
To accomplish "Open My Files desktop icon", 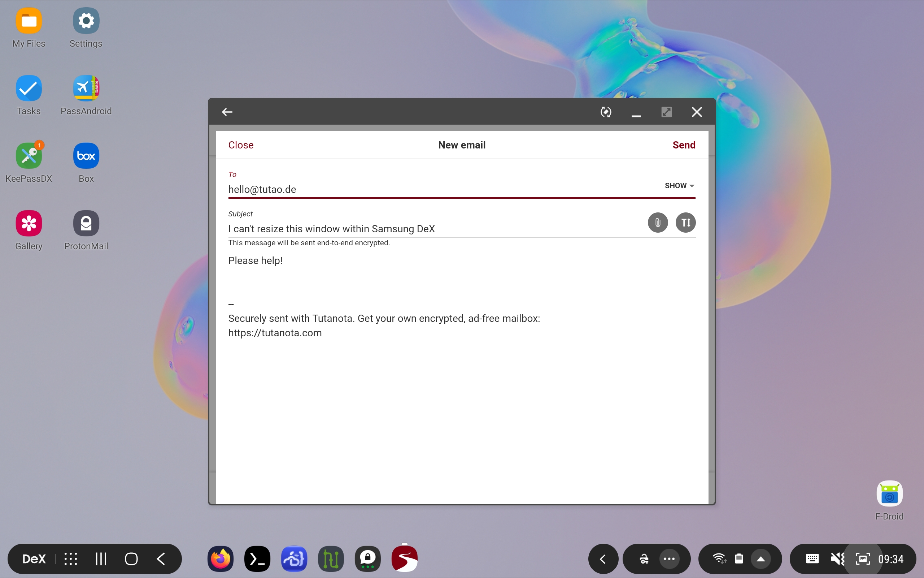I will tap(29, 28).
